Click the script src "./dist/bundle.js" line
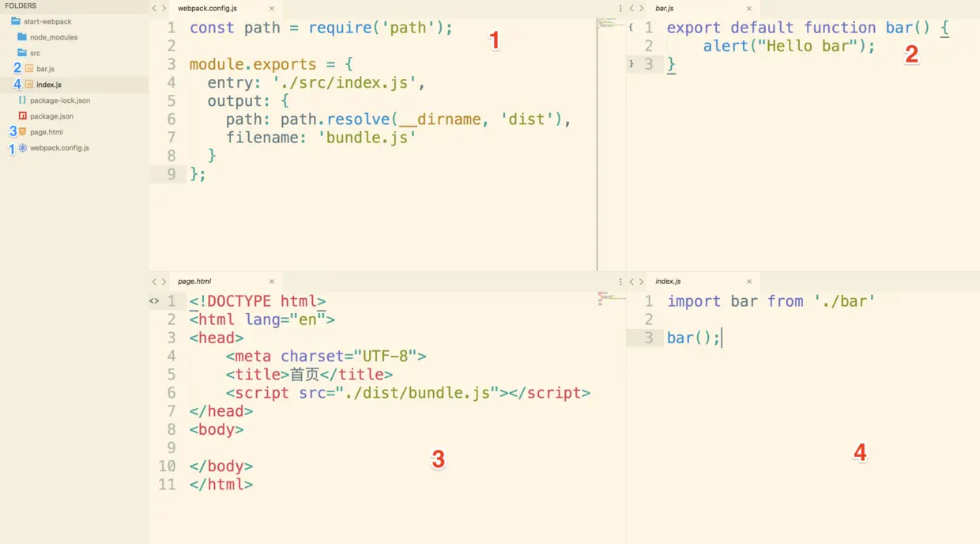 pos(408,393)
